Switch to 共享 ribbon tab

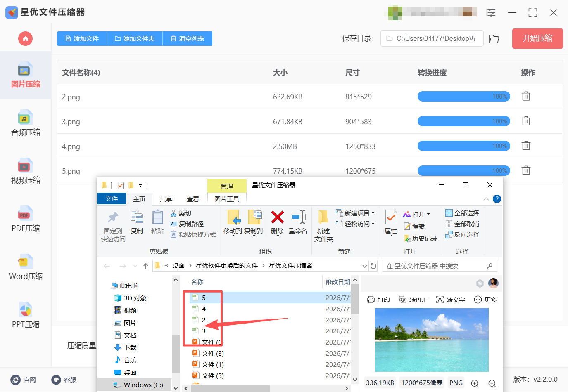click(x=166, y=199)
